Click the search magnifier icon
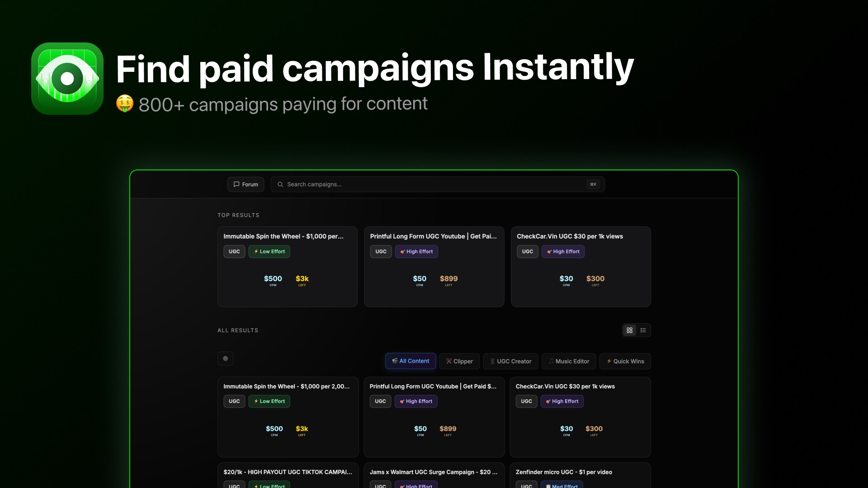Viewport: 868px width, 488px height. click(280, 184)
